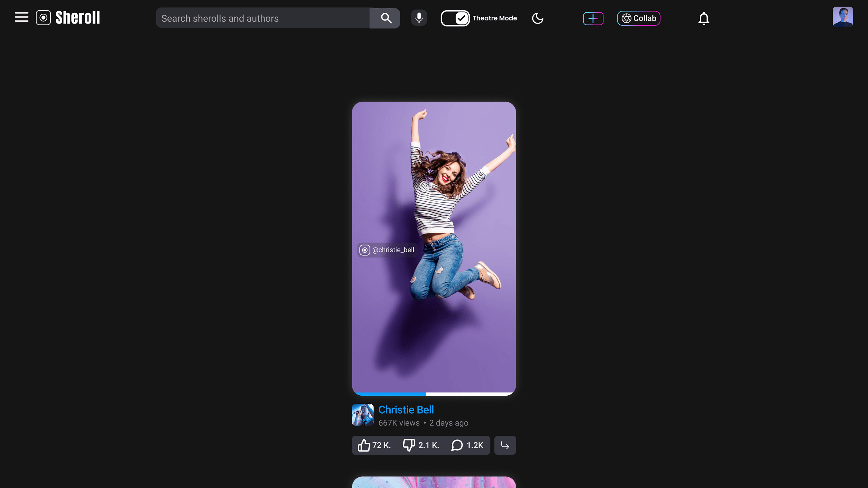Viewport: 868px width, 488px height.
Task: Click Christie Bell's avatar thumbnail
Action: (363, 415)
